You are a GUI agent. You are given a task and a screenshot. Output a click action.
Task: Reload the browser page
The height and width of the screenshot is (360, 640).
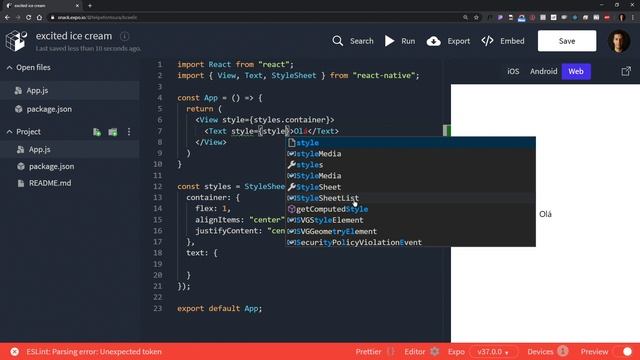click(x=29, y=18)
